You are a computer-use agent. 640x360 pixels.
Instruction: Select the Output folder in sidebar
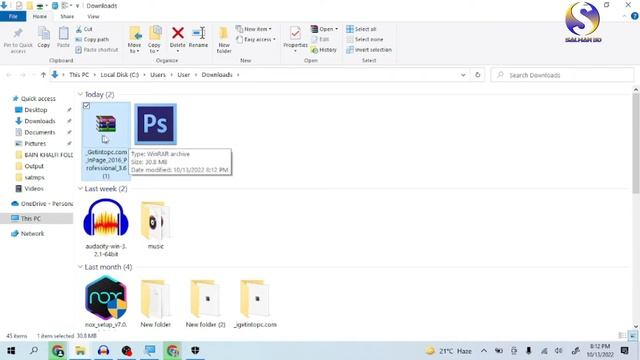(34, 166)
